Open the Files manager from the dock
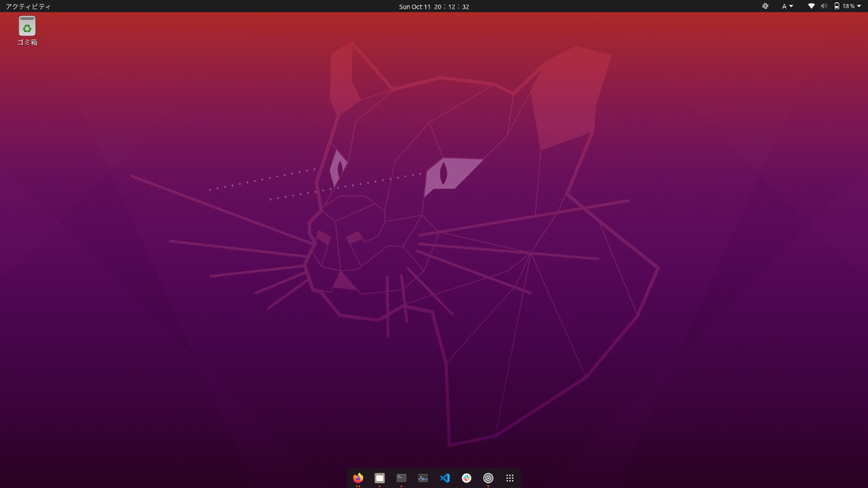 point(379,478)
